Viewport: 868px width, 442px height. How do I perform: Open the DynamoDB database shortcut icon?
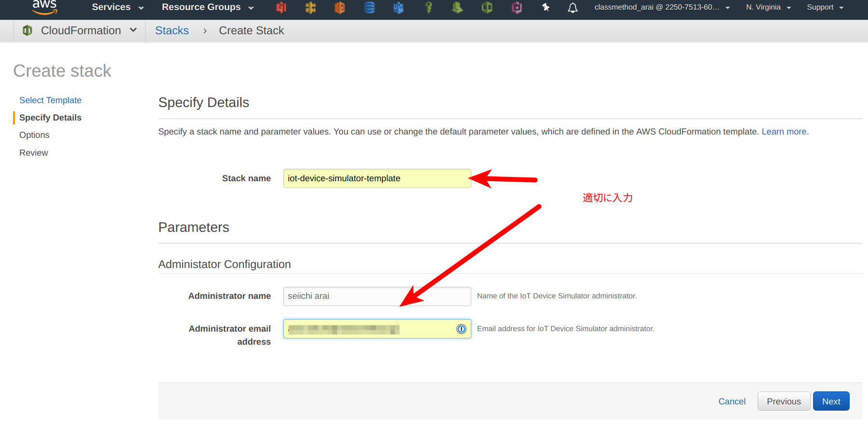tap(369, 7)
